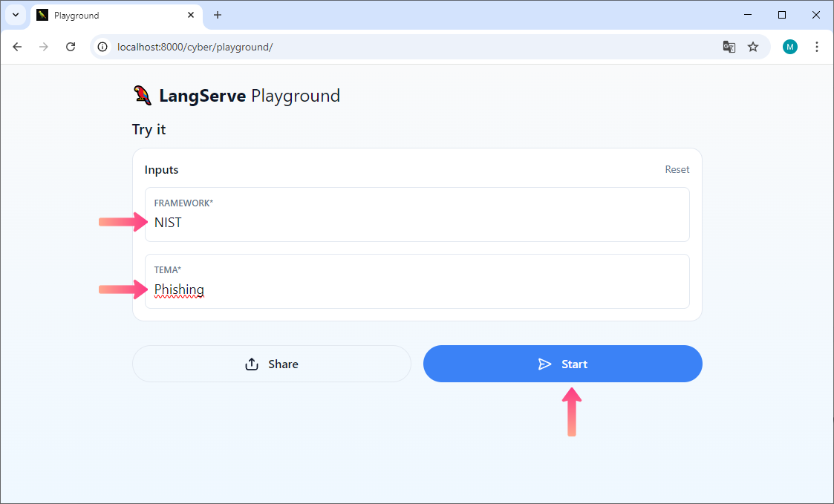
Task: Click the Google Translate icon
Action: tap(729, 47)
